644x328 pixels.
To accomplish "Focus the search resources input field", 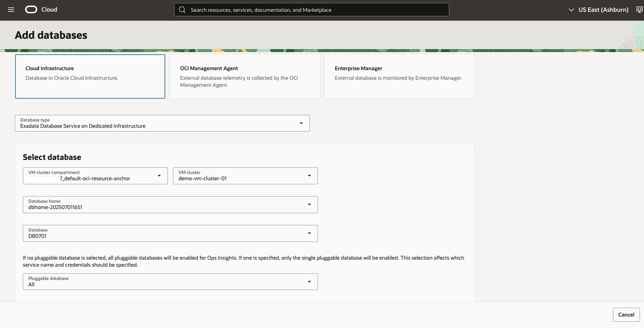I will coord(312,10).
